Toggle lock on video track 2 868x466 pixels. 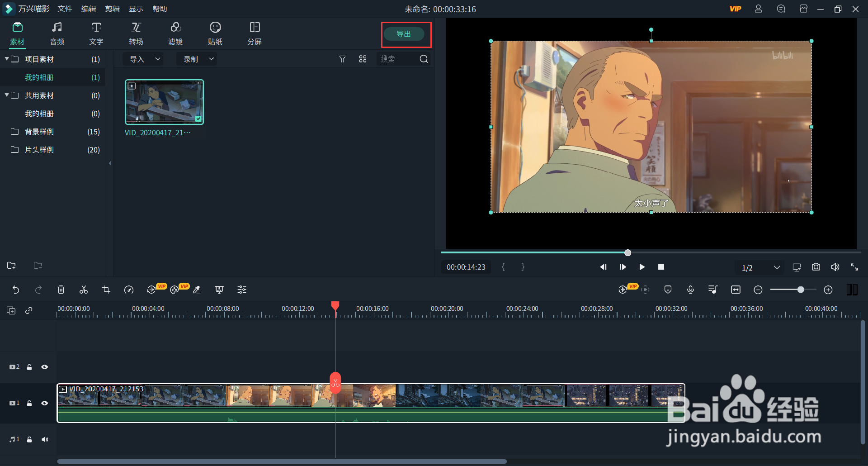29,367
